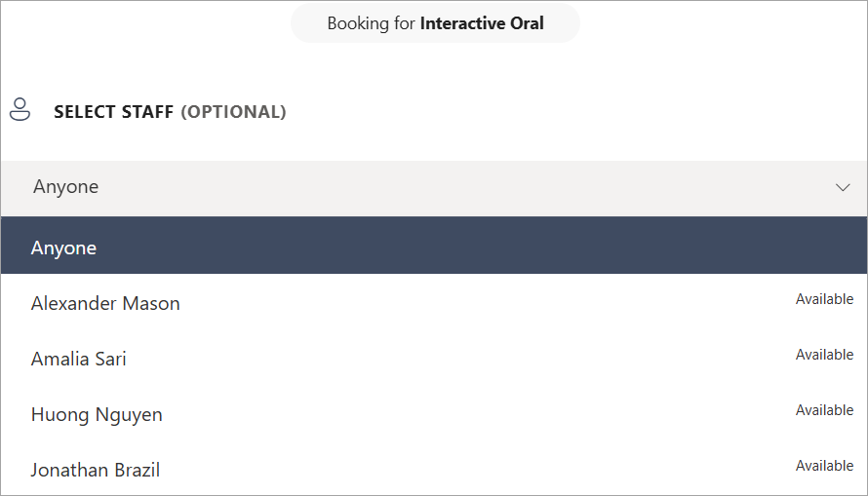This screenshot has height=496, width=868.
Task: Select Alexander Mason from staff list
Action: pos(105,303)
